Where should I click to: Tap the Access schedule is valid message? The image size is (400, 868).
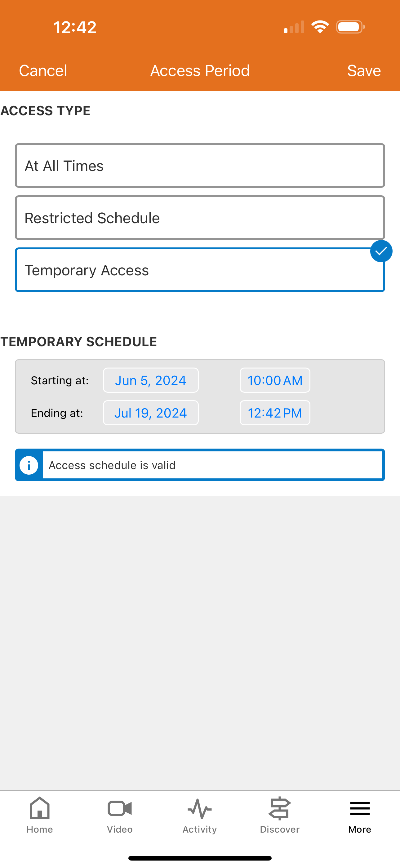click(213, 465)
